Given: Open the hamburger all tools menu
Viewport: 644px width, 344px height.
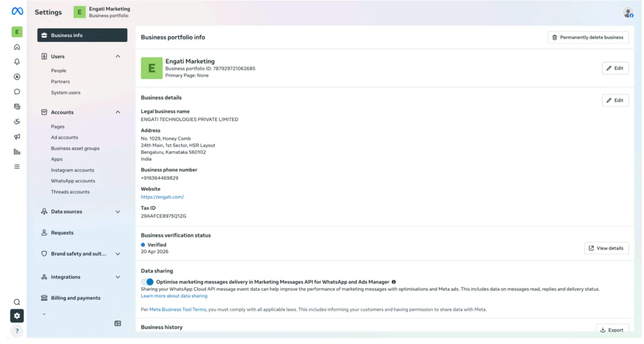Looking at the screenshot, I should [x=17, y=167].
